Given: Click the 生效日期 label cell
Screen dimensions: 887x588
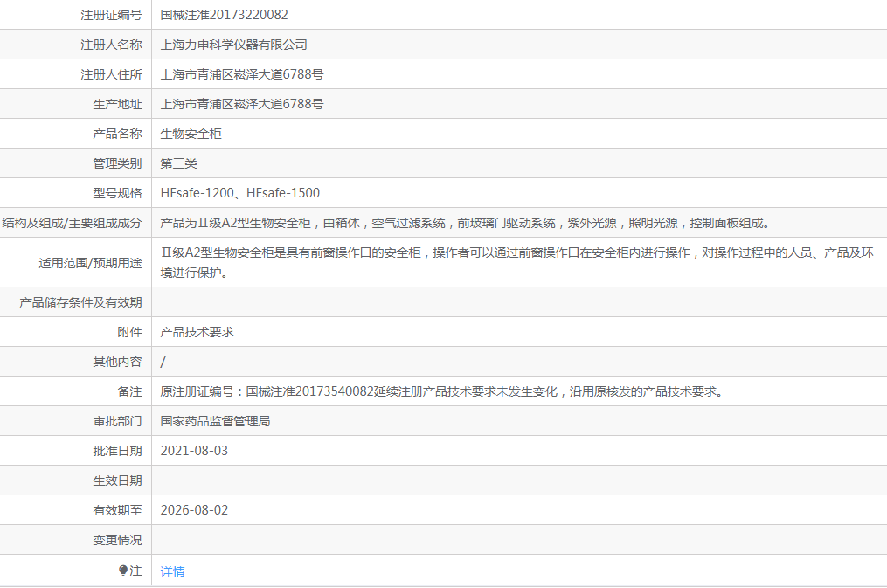Looking at the screenshot, I should [x=76, y=481].
